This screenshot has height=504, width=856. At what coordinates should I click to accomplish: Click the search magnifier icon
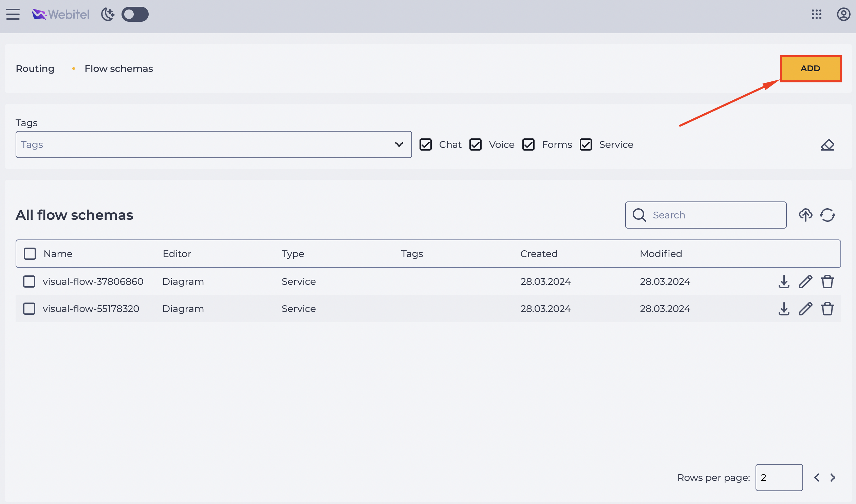(639, 215)
